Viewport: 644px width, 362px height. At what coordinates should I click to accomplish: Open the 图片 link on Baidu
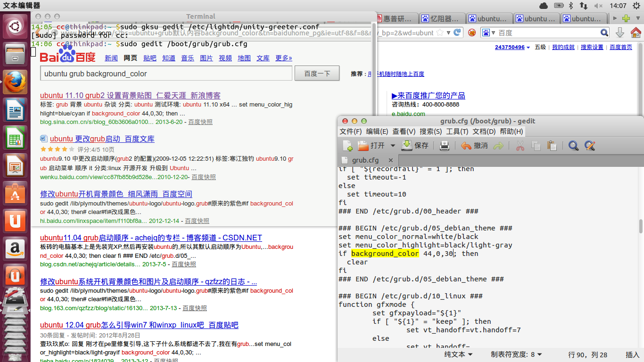(x=206, y=58)
